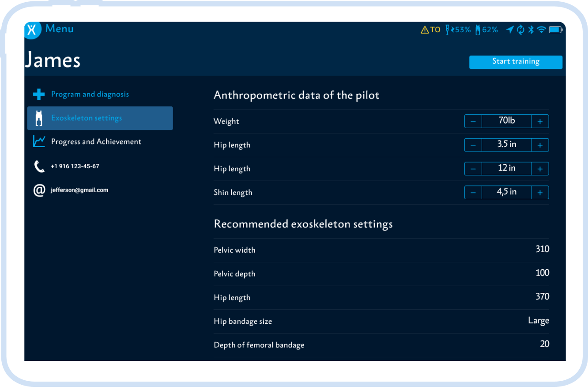This screenshot has width=588, height=390.
Task: Increase the 3.5 in Hip length value
Action: point(540,145)
